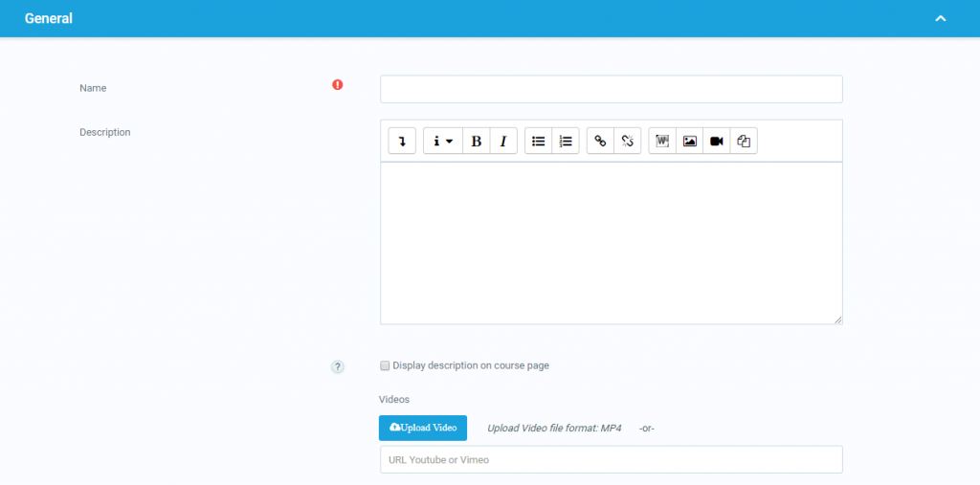Click the URL Youtube or Vimeo field
Image resolution: width=980 pixels, height=485 pixels.
(611, 459)
